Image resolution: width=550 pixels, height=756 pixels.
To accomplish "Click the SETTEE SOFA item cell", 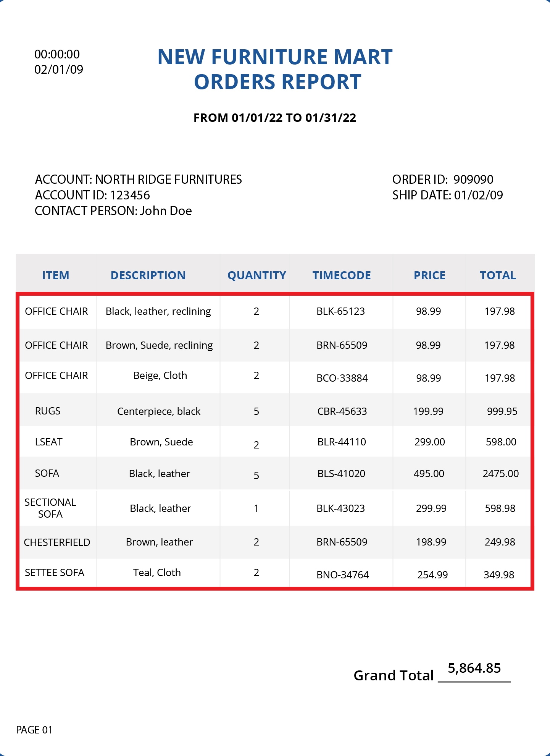I will click(55, 573).
